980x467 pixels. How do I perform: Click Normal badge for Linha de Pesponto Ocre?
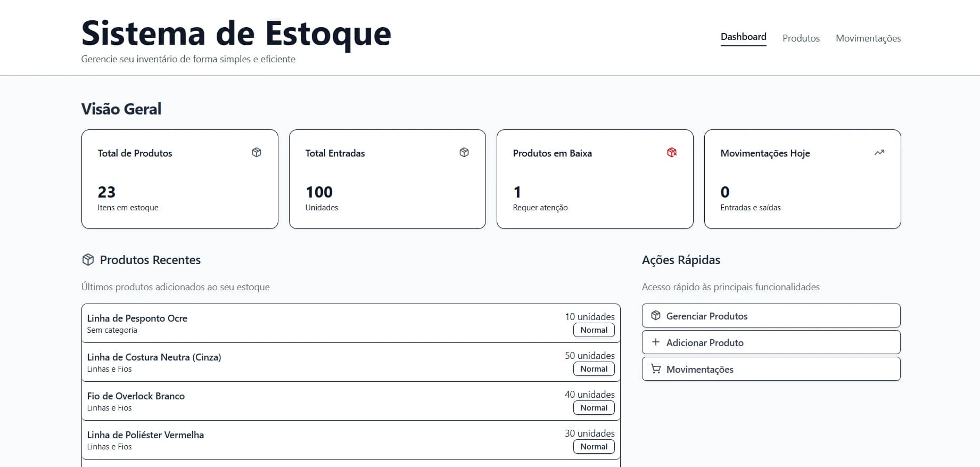pos(594,330)
